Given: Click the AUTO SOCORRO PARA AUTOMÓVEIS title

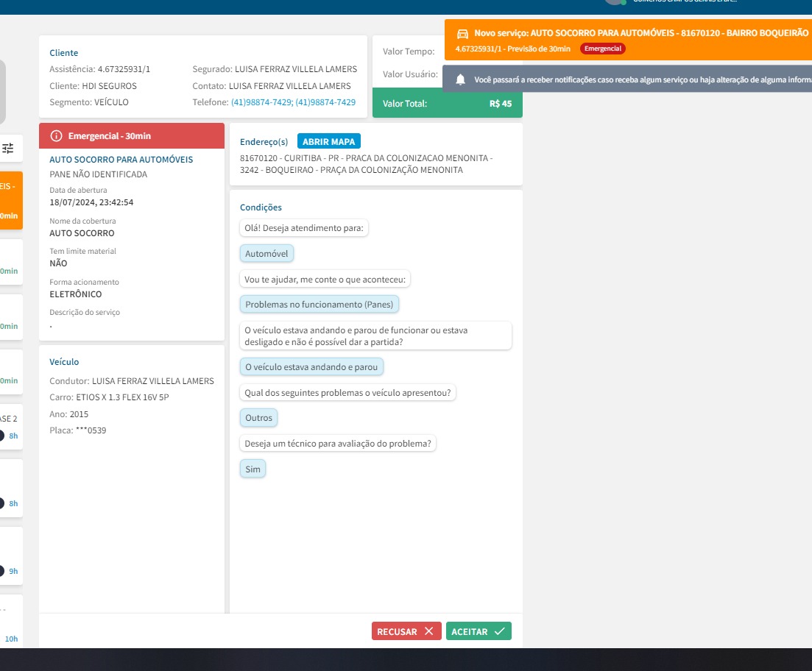Looking at the screenshot, I should (x=121, y=160).
